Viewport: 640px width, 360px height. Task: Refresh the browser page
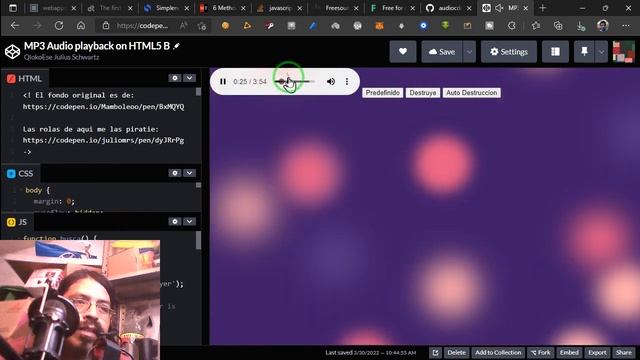point(59,26)
